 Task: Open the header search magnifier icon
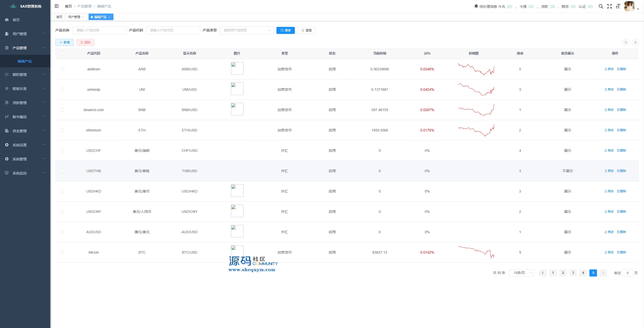601,6
